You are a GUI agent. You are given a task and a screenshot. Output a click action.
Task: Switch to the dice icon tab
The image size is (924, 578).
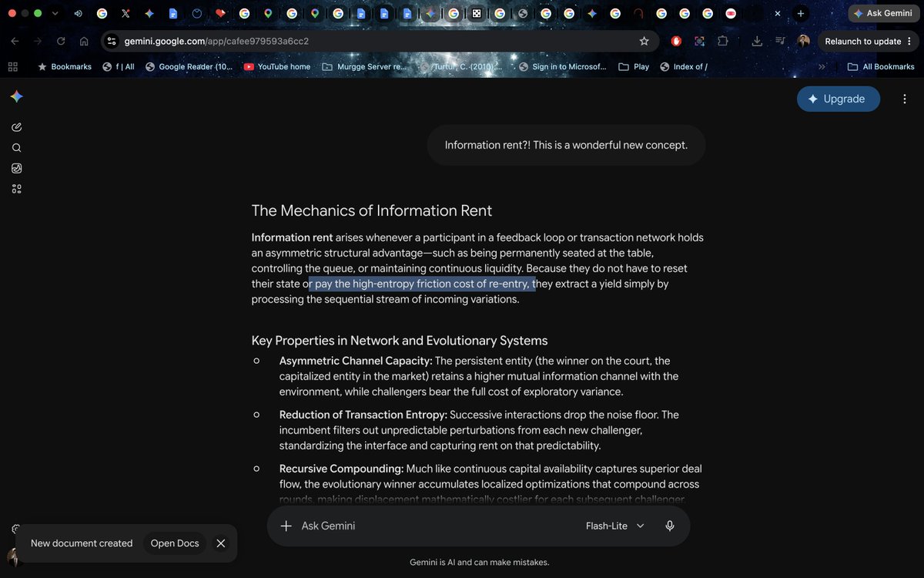coord(477,13)
